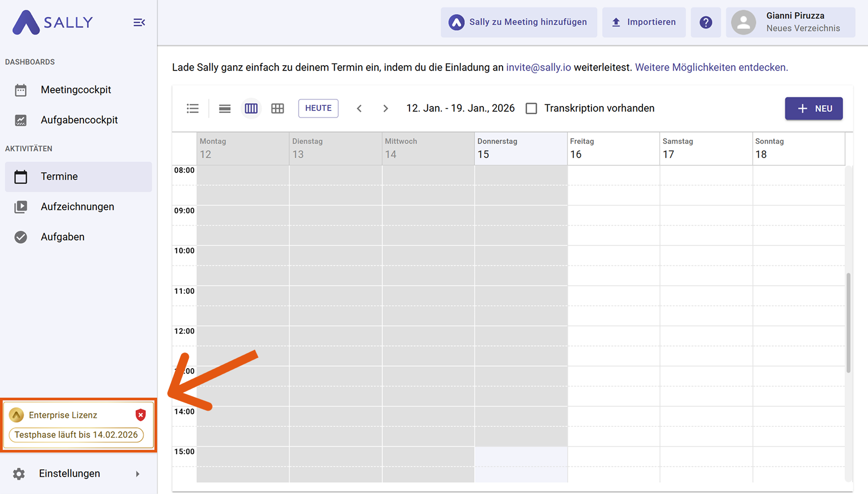Expand the Einstellungen submenu

(137, 474)
